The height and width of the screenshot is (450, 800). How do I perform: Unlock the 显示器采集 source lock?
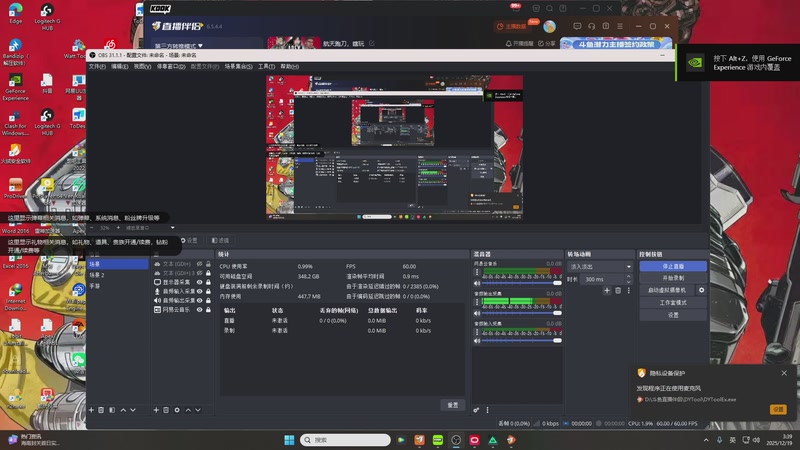point(208,282)
